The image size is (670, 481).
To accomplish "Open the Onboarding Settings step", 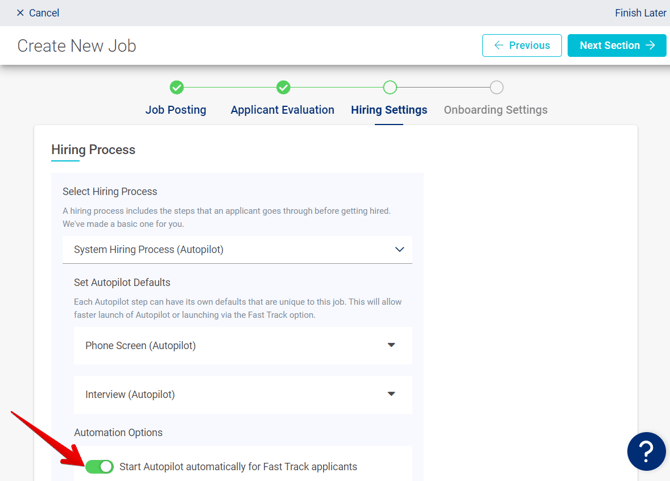I will [495, 110].
